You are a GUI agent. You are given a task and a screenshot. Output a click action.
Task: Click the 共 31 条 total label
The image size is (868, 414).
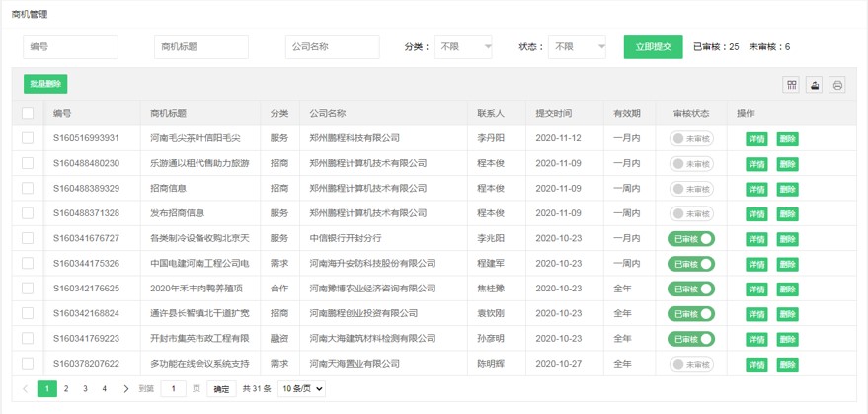pos(257,389)
